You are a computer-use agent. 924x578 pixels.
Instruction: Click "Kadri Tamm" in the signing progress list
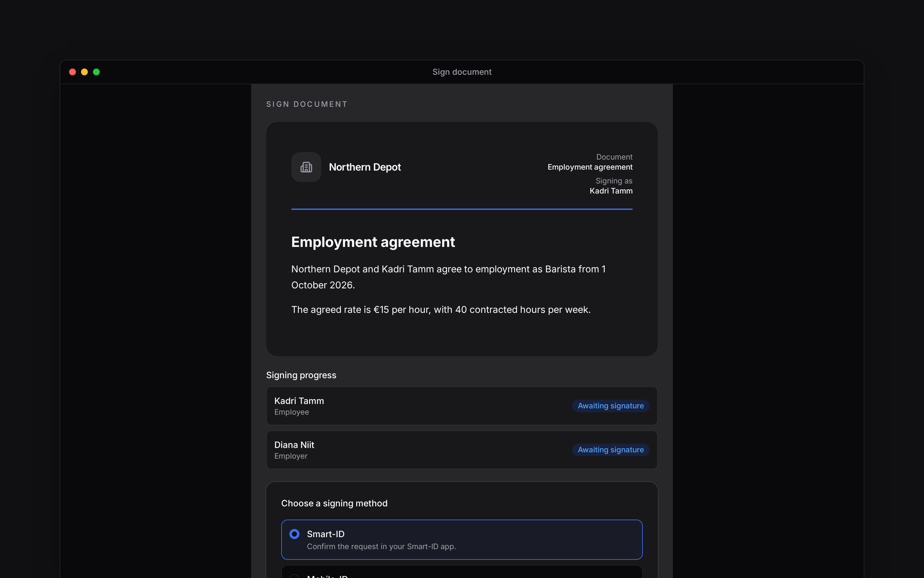(x=299, y=401)
